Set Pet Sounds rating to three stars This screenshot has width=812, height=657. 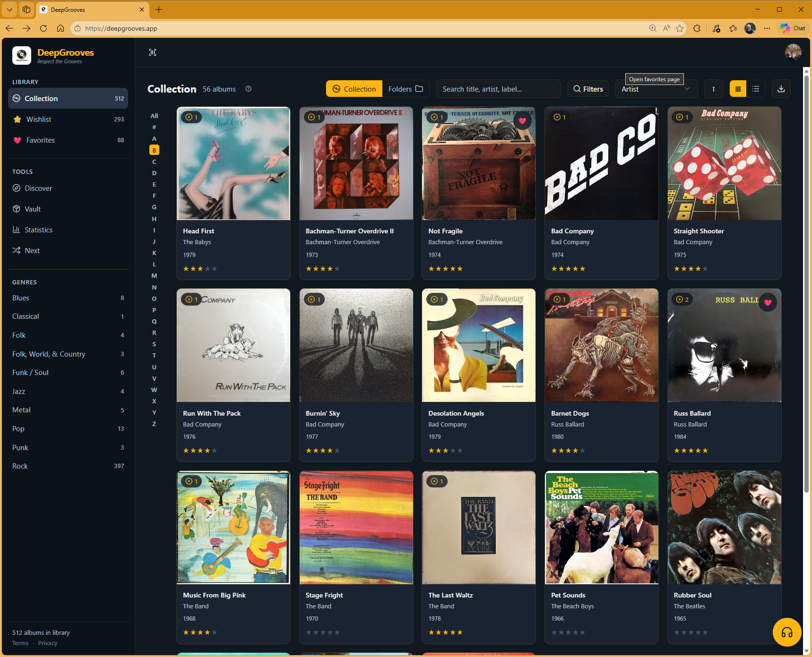tap(568, 632)
